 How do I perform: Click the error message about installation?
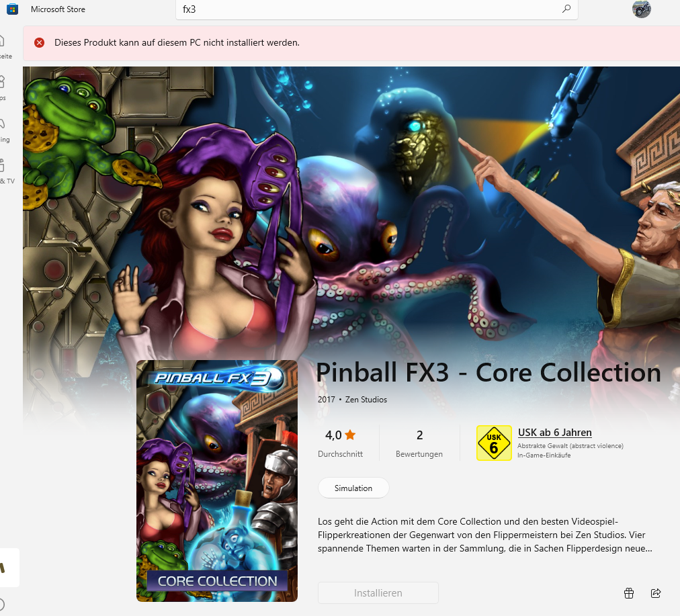tap(177, 42)
